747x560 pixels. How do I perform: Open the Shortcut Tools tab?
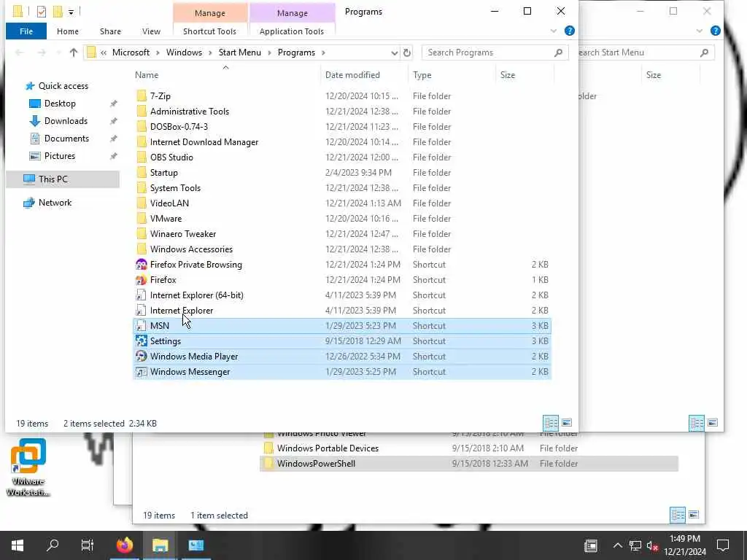(x=209, y=31)
